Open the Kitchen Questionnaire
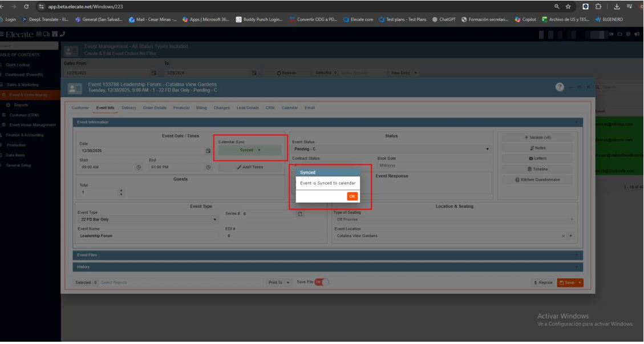 [536, 180]
